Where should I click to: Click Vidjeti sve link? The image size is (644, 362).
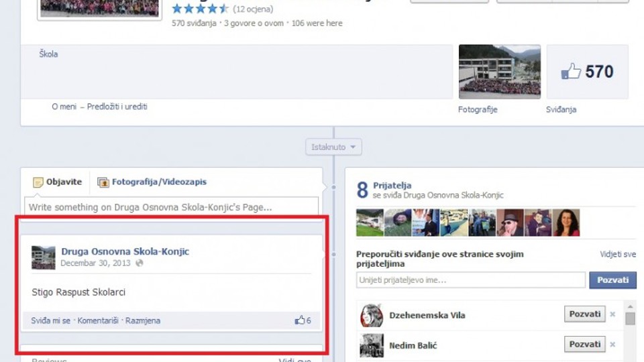pyautogui.click(x=618, y=255)
